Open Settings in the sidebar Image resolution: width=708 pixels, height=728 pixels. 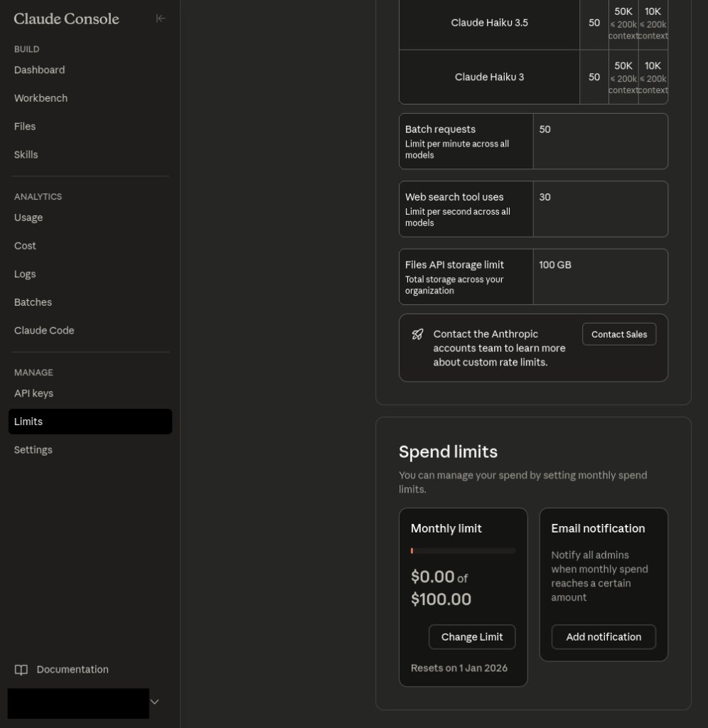[x=33, y=450]
